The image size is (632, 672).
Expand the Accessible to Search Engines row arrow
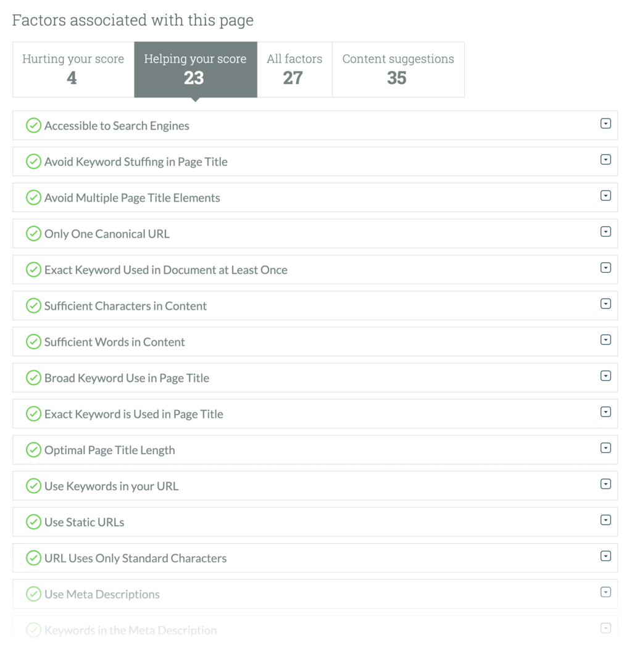click(605, 124)
